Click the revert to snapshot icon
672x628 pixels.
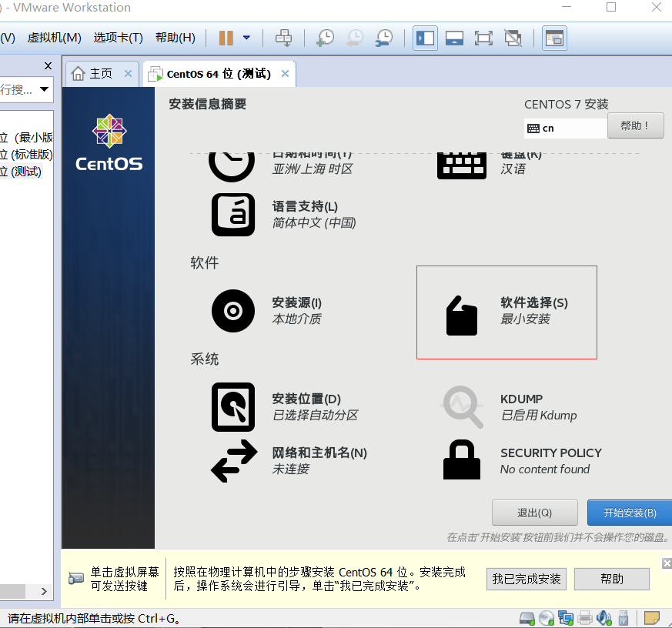click(354, 38)
